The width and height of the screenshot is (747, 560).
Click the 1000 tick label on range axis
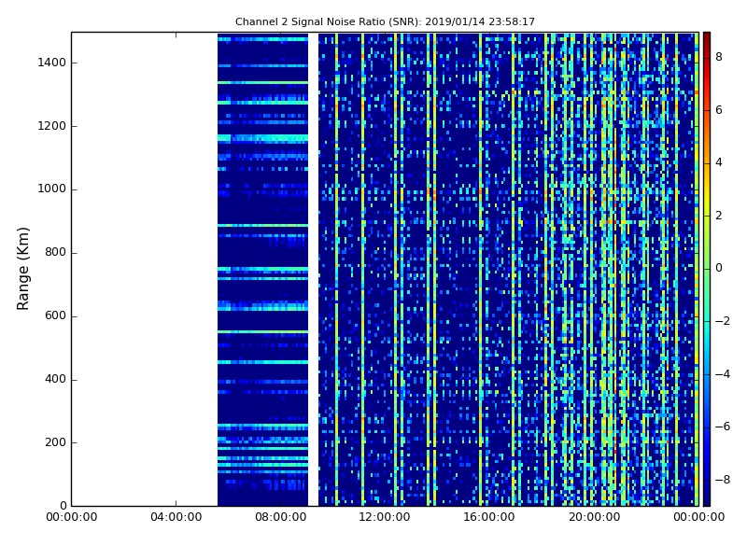(51, 189)
